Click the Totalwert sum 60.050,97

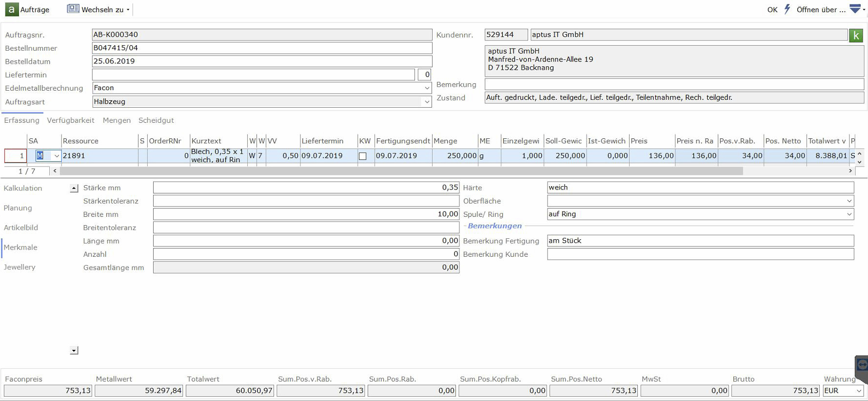click(230, 391)
